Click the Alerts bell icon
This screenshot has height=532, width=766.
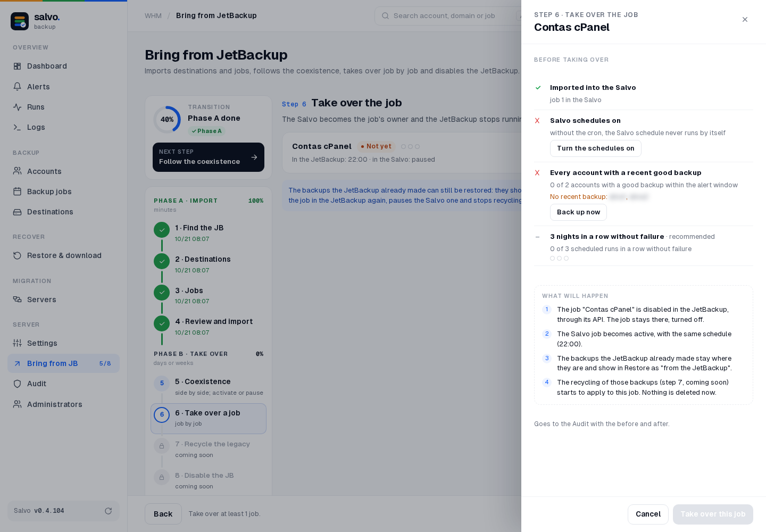coord(18,87)
